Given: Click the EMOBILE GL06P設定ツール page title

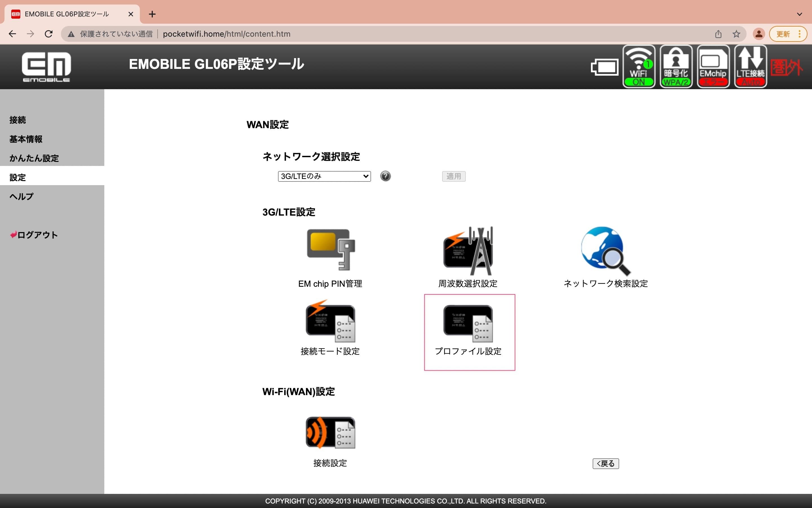Looking at the screenshot, I should click(217, 64).
